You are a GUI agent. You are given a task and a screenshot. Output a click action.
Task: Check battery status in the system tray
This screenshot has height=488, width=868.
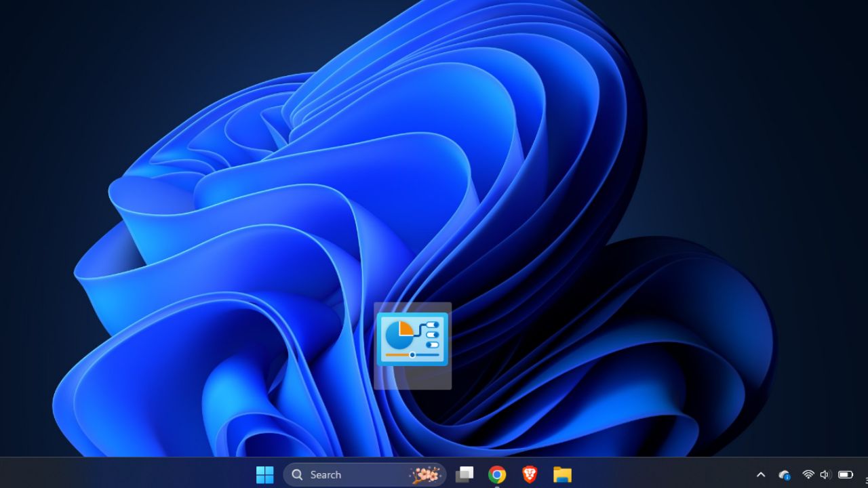[x=844, y=474]
